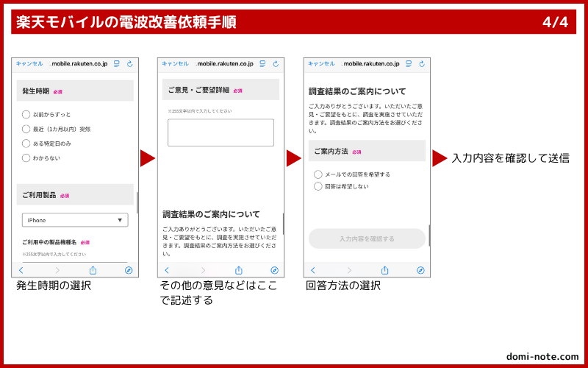Click '調査結果のご案内について' heading in third screen

click(x=357, y=91)
